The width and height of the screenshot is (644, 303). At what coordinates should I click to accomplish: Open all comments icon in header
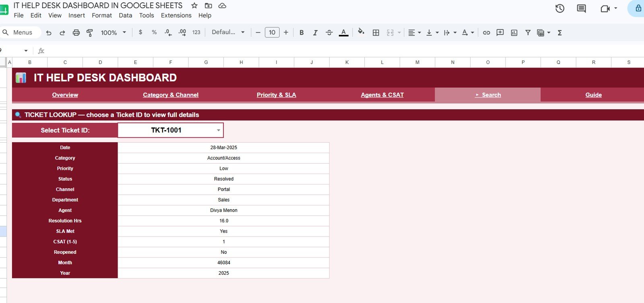(x=581, y=8)
